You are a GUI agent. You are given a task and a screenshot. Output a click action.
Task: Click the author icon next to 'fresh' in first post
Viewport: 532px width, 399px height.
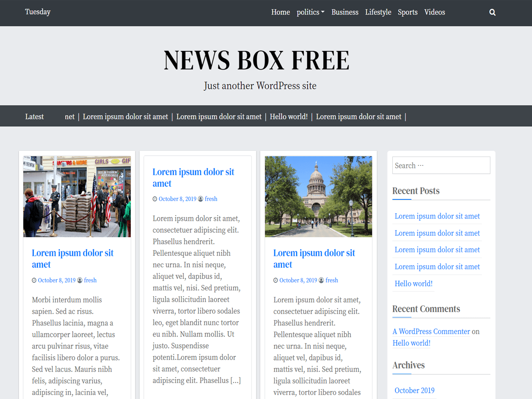click(81, 280)
